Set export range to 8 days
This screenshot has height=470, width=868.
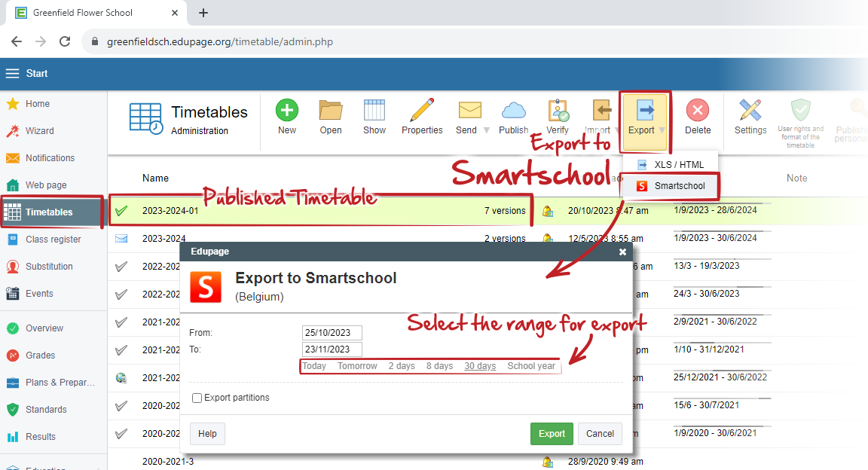pos(439,366)
